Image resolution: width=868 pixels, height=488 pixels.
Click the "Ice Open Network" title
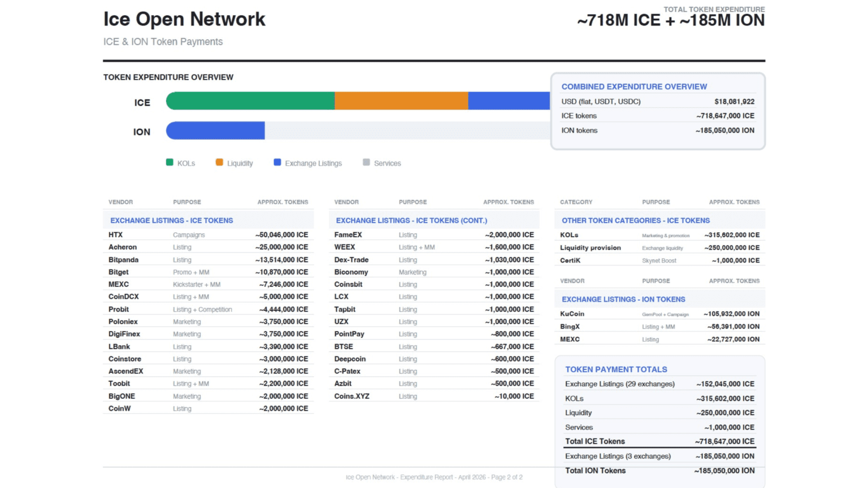point(184,19)
